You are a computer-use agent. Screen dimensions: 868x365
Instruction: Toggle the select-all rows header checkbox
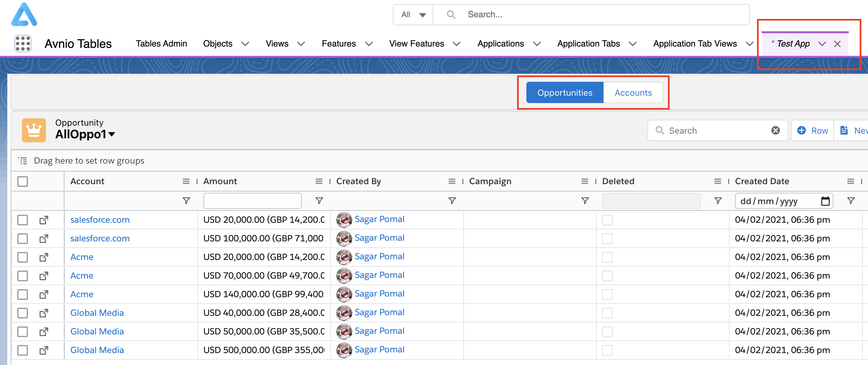(x=23, y=181)
